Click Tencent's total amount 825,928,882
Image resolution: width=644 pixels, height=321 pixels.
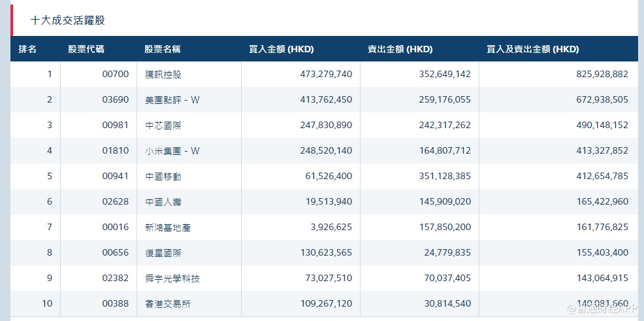(x=602, y=75)
